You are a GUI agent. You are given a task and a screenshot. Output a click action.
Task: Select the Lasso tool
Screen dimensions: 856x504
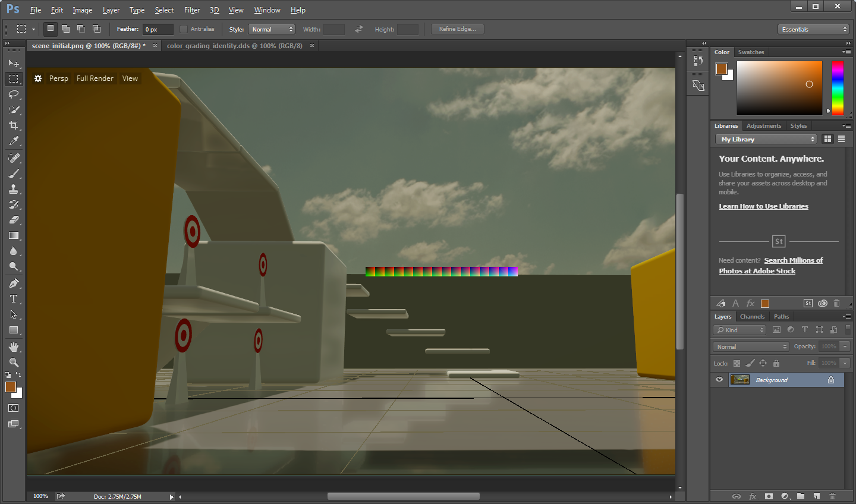(14, 94)
